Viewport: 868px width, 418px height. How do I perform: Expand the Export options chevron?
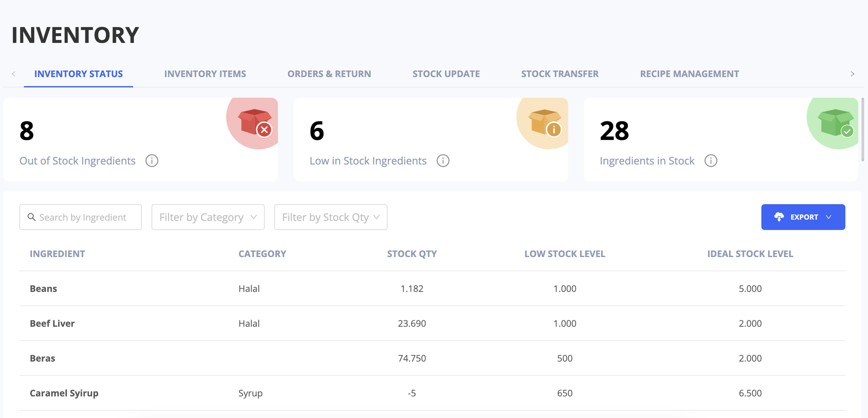pyautogui.click(x=828, y=217)
